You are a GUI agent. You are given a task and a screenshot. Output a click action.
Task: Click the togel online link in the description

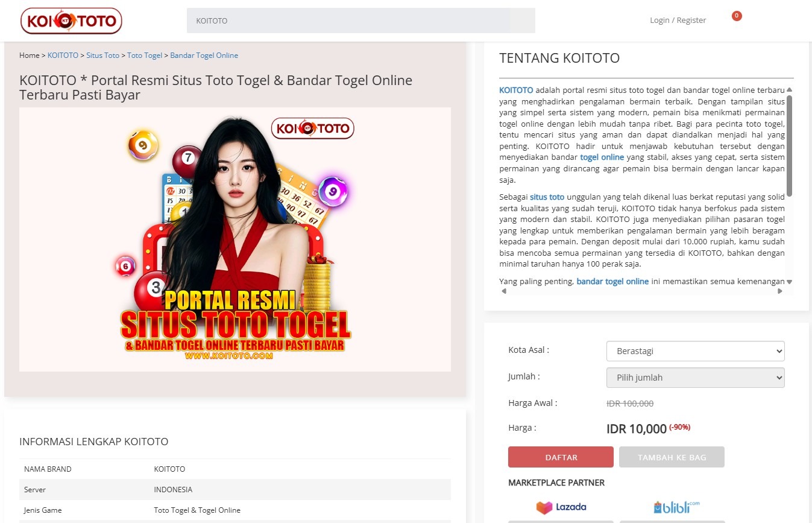click(x=602, y=157)
